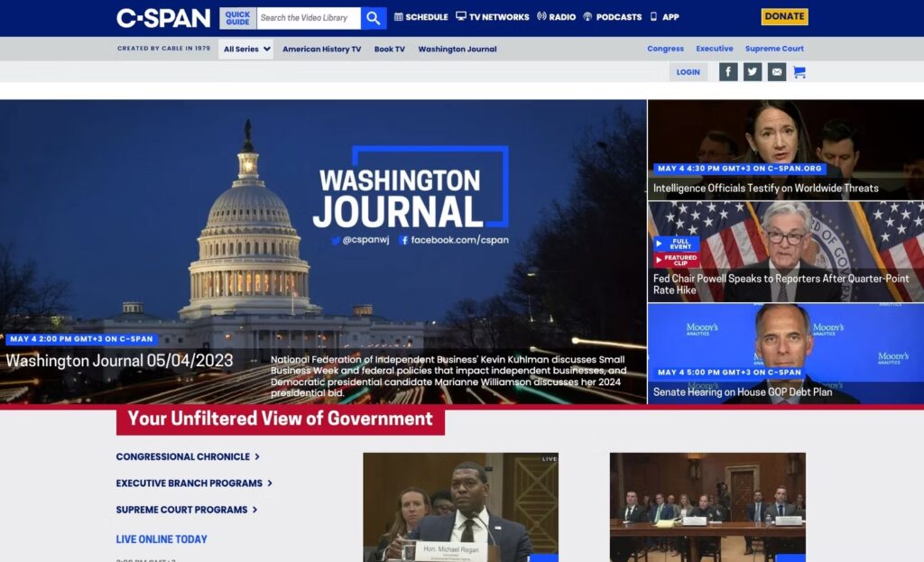Open the shopping cart icon
This screenshot has width=924, height=562.
pos(799,72)
